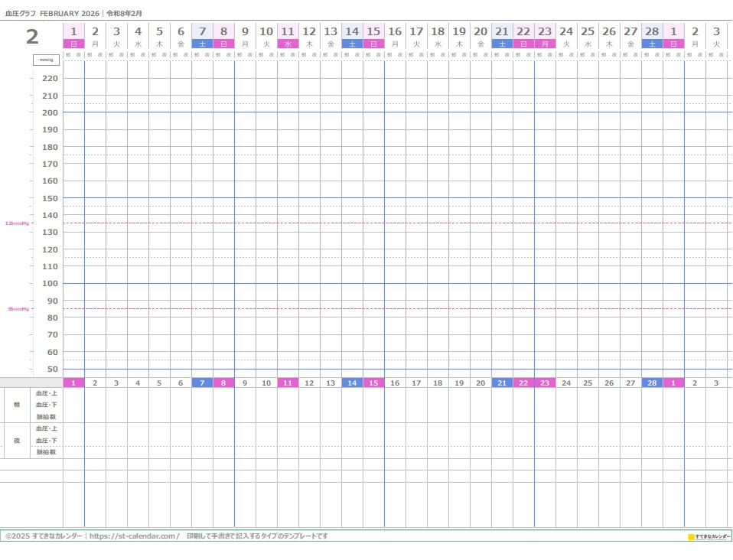Click the 100 value on the pressure axis

50,284
